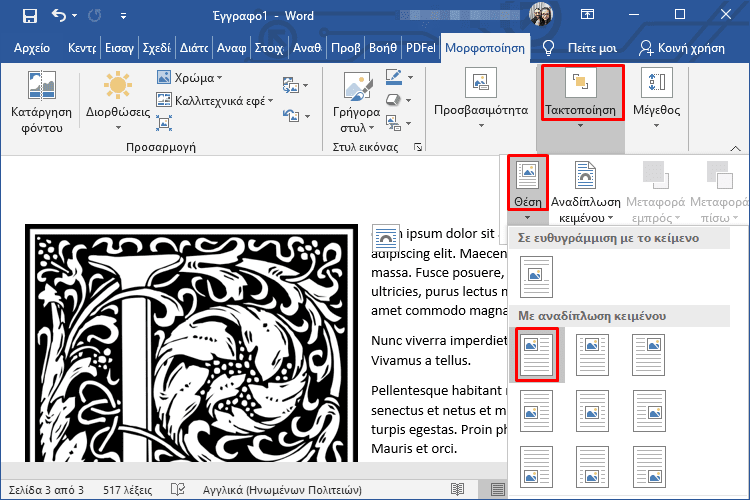The width and height of the screenshot is (750, 500).
Task: Open the Προσβασιμότητα accessibility menu
Action: tap(481, 98)
